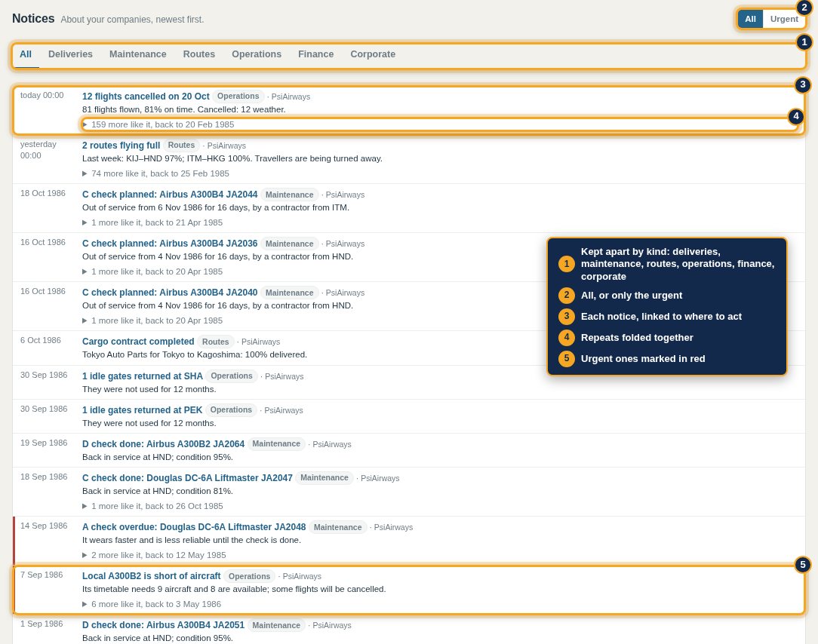Click the C check planned JA2040 title
Screen dimensions: 818x644
tap(170, 293)
